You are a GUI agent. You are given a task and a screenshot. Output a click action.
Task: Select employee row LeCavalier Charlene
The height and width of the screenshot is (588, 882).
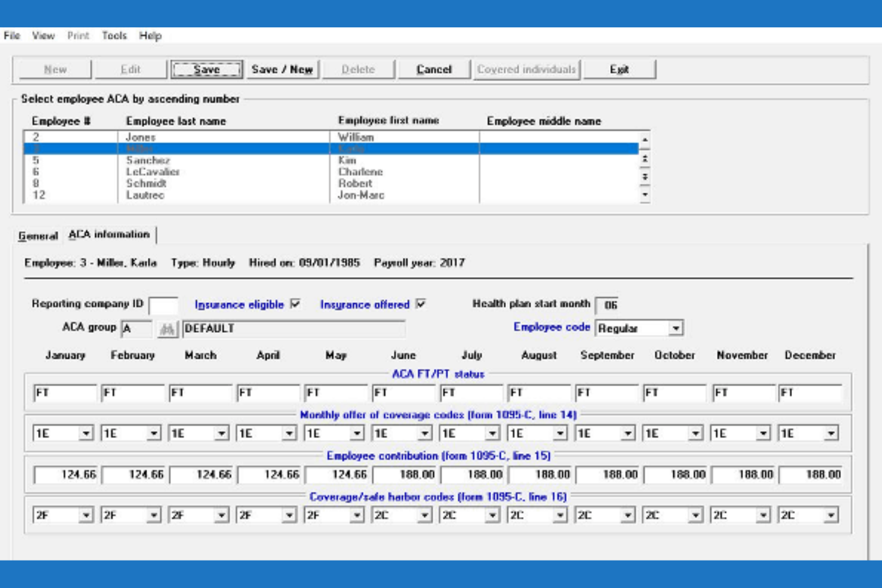point(331,172)
